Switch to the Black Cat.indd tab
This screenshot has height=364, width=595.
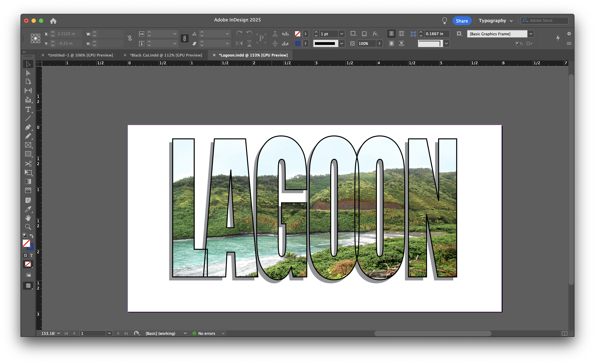pyautogui.click(x=166, y=55)
